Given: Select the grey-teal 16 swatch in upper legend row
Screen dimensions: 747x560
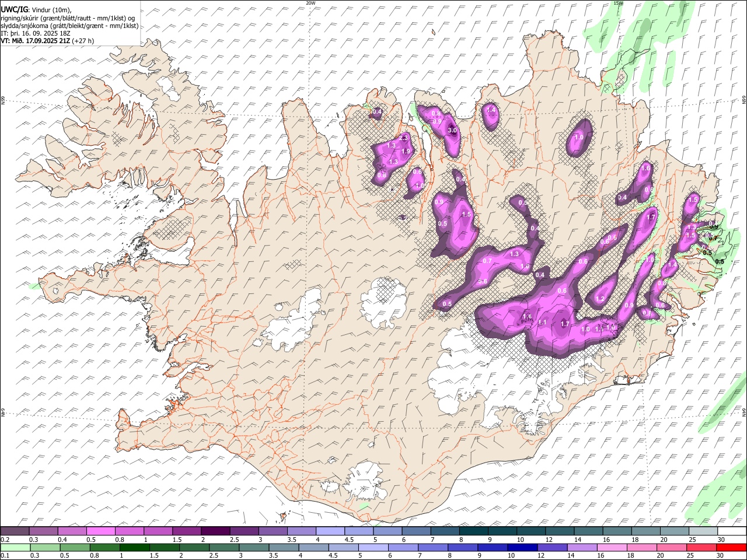Looking at the screenshot, I should 617,531.
